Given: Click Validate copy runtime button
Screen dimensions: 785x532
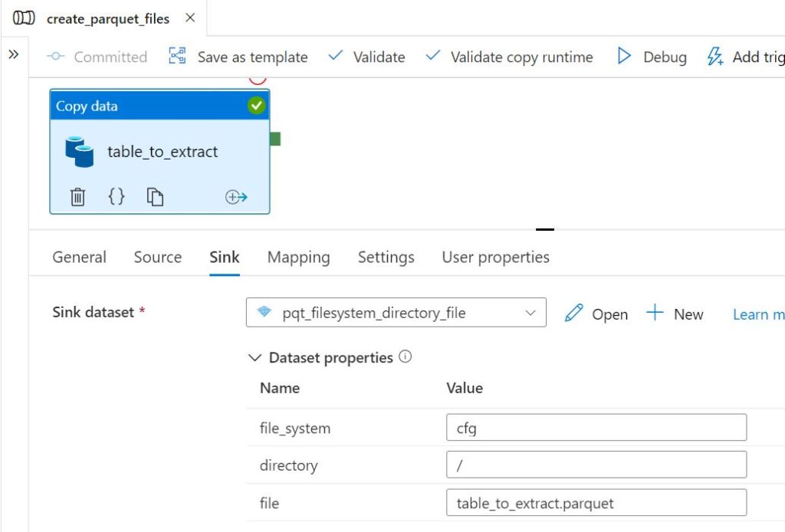Looking at the screenshot, I should [x=510, y=57].
